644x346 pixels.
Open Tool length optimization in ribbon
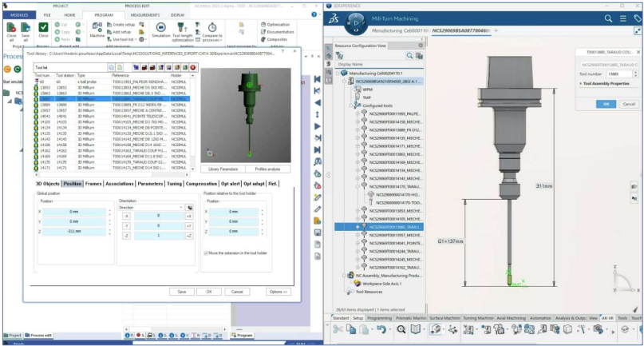(183, 32)
